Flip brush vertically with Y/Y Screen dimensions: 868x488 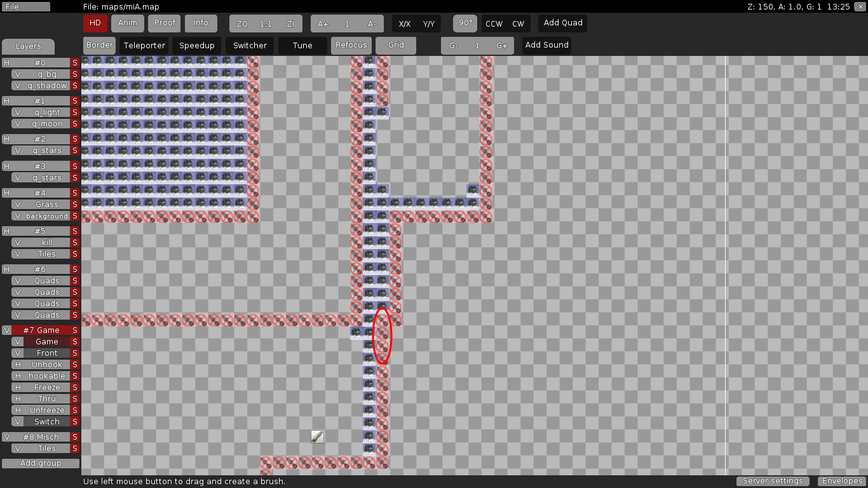point(428,24)
